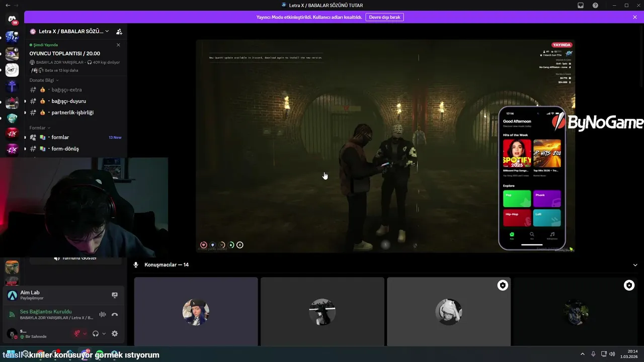Select the first speaker tile with beret avatar
The height and width of the screenshot is (362, 644).
tap(196, 312)
